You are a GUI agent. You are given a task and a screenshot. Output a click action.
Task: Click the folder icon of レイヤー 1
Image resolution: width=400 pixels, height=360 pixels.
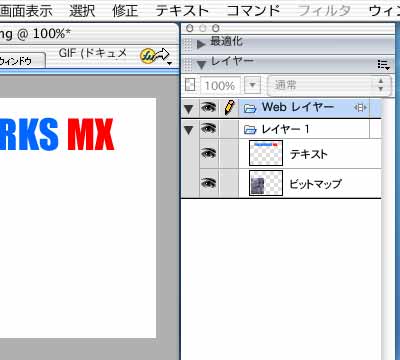(x=250, y=130)
